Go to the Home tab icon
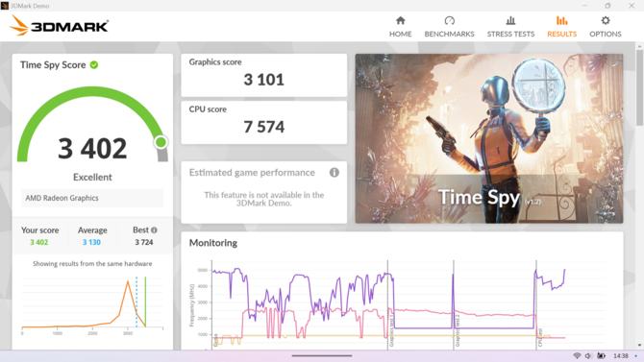 click(401, 20)
